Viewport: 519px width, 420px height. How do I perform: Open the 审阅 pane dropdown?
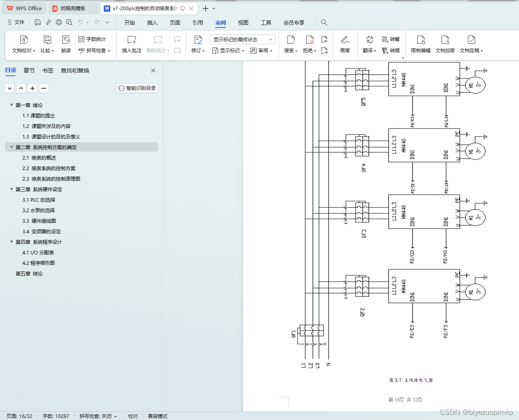tap(262, 51)
